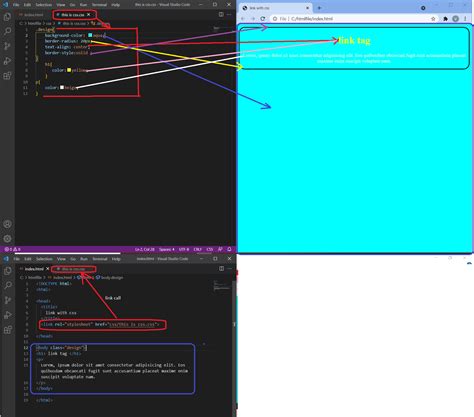This screenshot has width=474, height=417.
Task: Click the Ln, Col indicator in status bar
Action: tap(145, 249)
